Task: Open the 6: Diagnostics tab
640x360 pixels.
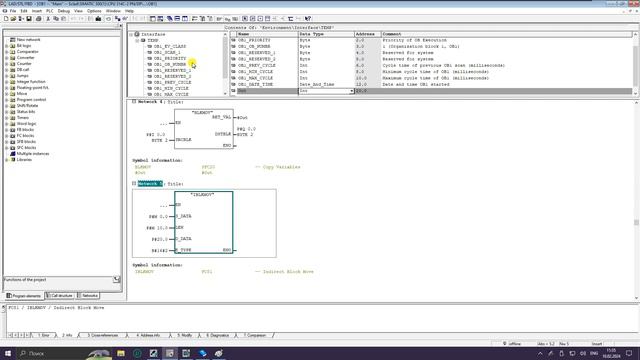Action: [217, 335]
